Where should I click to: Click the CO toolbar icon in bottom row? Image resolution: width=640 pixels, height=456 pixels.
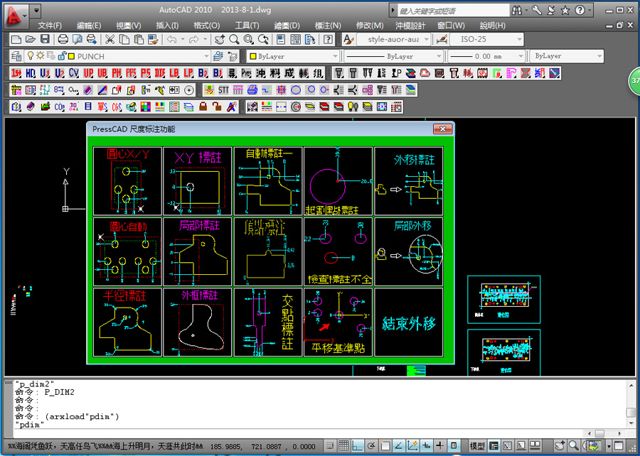60,107
